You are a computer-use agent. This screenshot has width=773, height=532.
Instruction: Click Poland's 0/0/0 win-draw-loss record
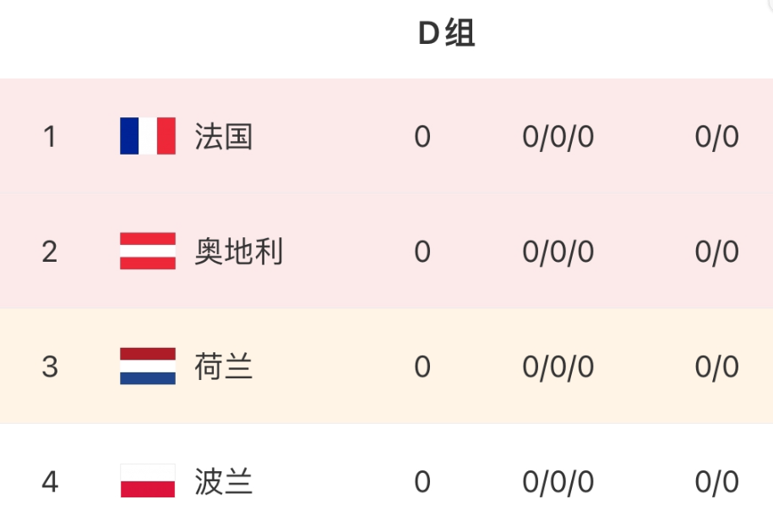[x=558, y=482]
